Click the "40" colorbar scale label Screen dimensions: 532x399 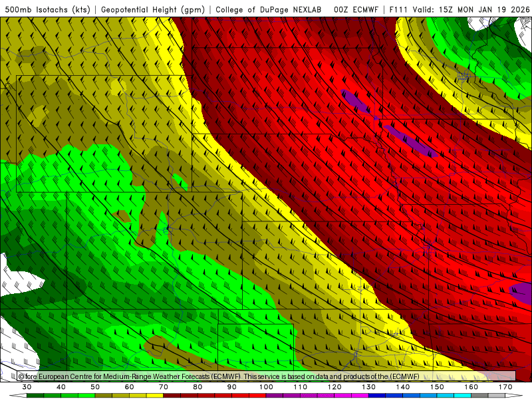(x=61, y=387)
